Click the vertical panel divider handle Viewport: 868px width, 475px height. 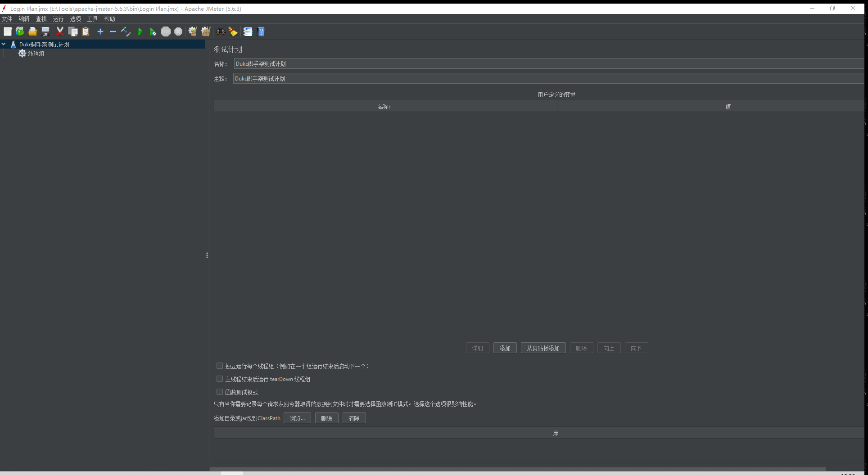point(207,255)
